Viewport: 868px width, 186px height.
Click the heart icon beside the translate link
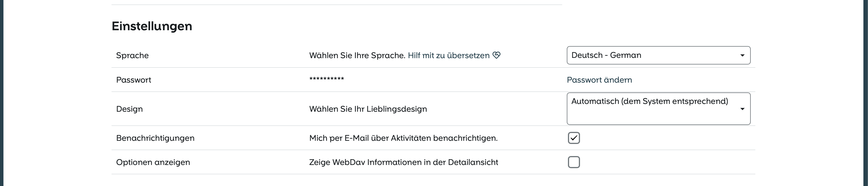click(x=496, y=55)
